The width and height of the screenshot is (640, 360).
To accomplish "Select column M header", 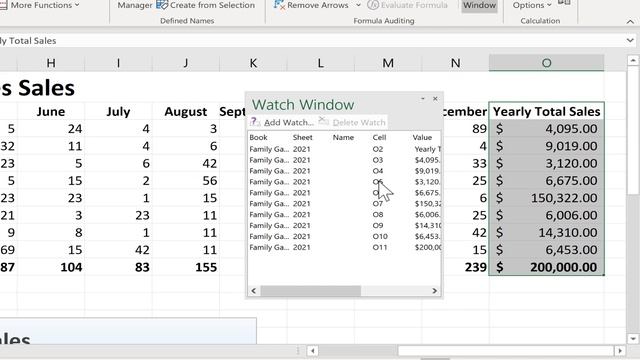I will [x=388, y=63].
